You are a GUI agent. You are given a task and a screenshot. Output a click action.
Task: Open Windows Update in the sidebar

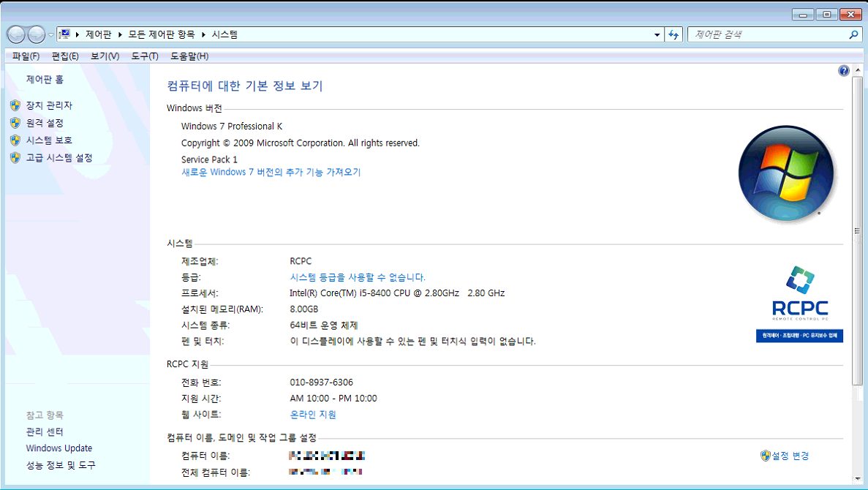[x=59, y=448]
